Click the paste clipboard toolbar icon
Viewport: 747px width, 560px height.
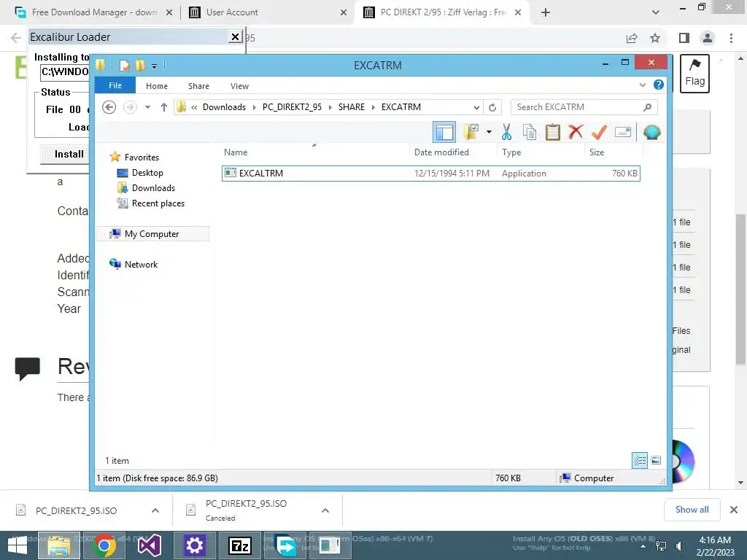[553, 132]
